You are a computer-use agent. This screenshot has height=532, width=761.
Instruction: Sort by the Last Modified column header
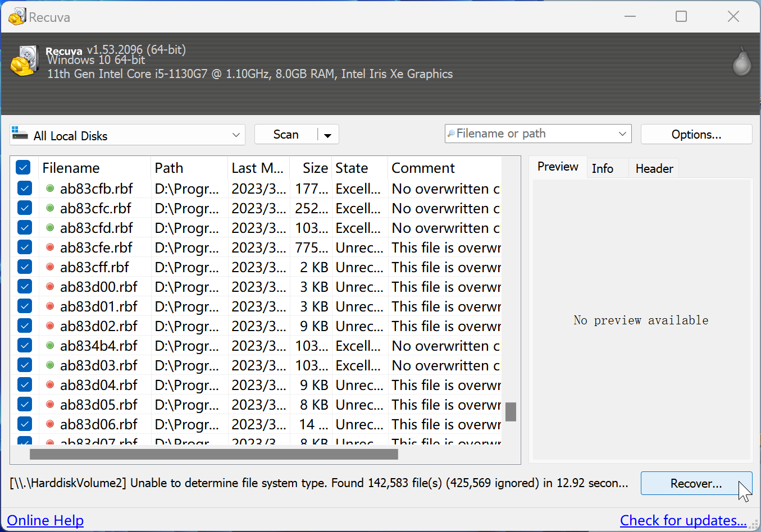[x=259, y=168]
